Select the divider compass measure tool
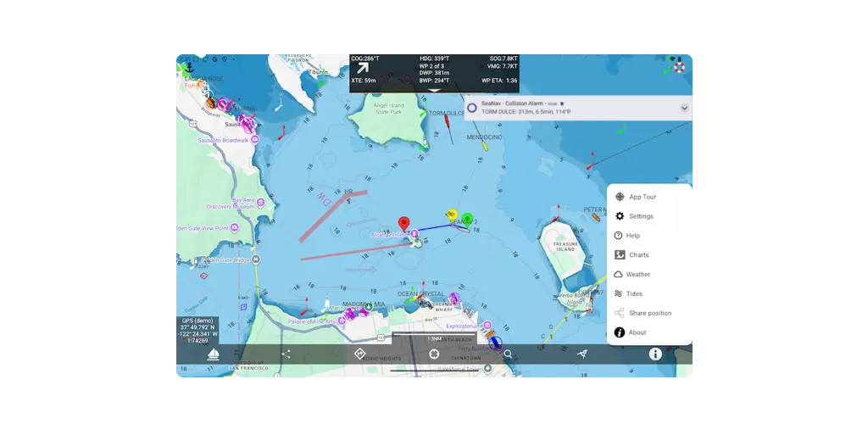The width and height of the screenshot is (868, 424). [x=581, y=354]
